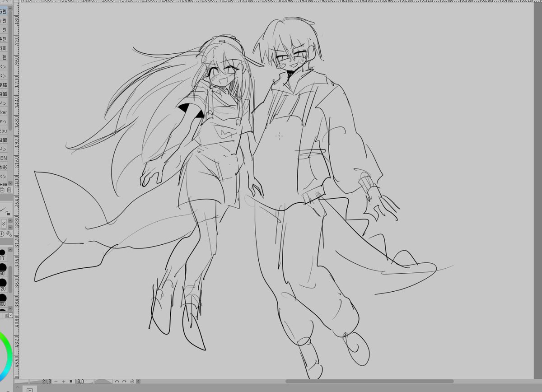Select the sub tool row ending in 파피
The height and width of the screenshot is (392, 542).
click(4, 48)
